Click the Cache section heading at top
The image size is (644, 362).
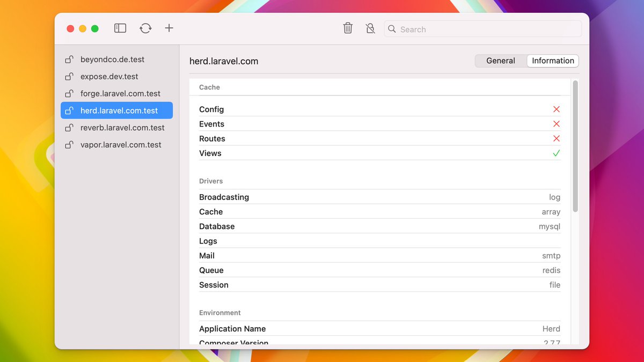(209, 87)
